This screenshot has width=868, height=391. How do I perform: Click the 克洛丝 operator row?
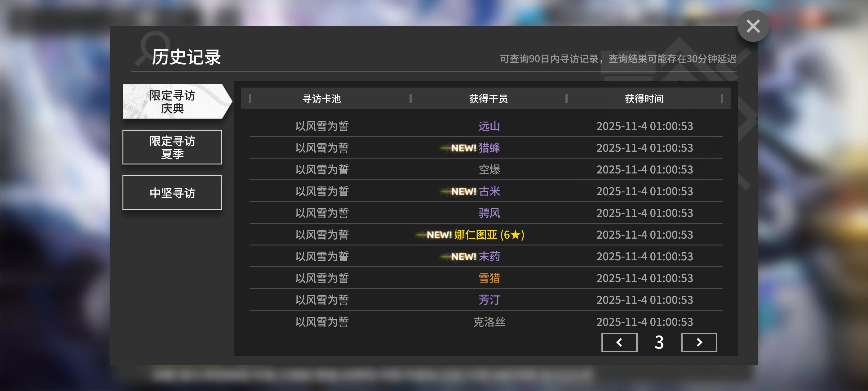point(489,321)
